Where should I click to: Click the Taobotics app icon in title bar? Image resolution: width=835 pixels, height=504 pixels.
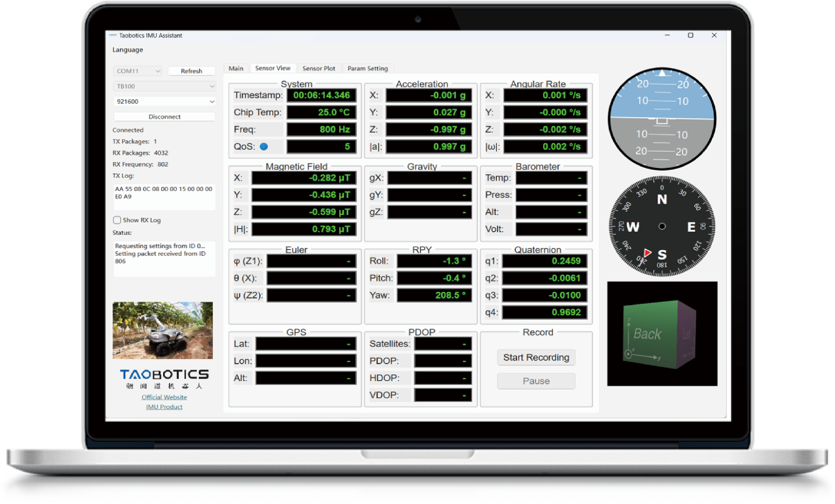click(113, 35)
